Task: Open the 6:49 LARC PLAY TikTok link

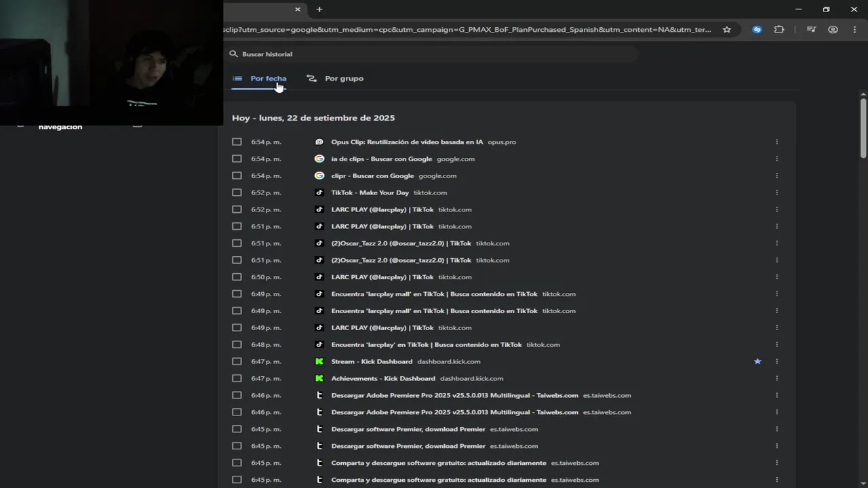Action: (x=382, y=327)
